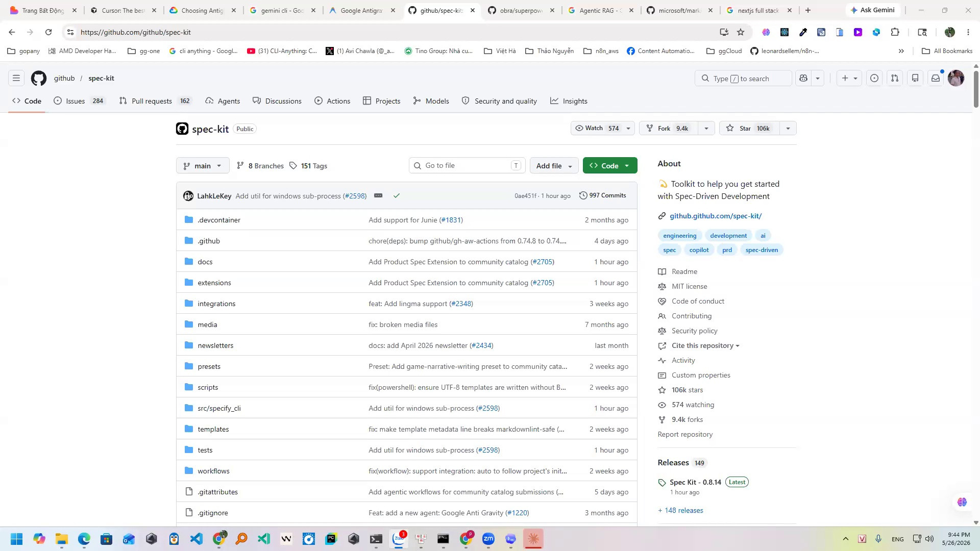Open the browser extensions puzzle icon
Viewport: 980px width, 551px height.
[x=895, y=32]
